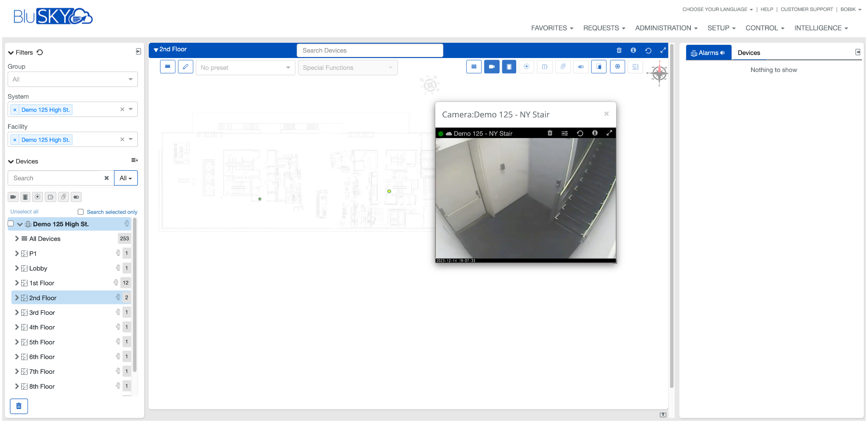Click the trash icon in camera video header
Screen dimensions: 868x423
[550, 133]
